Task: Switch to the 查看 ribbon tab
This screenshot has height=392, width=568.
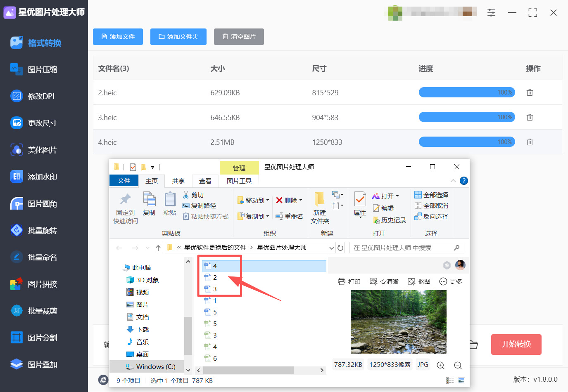Action: point(205,181)
